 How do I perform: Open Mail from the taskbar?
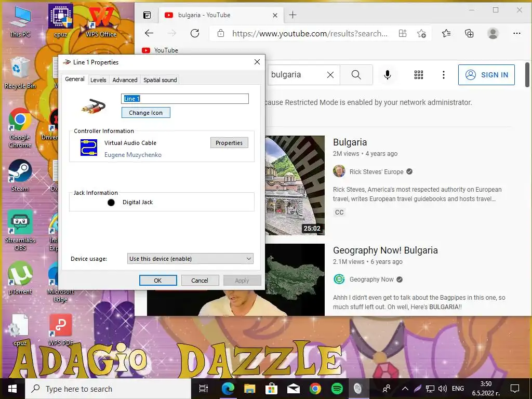pyautogui.click(x=293, y=389)
